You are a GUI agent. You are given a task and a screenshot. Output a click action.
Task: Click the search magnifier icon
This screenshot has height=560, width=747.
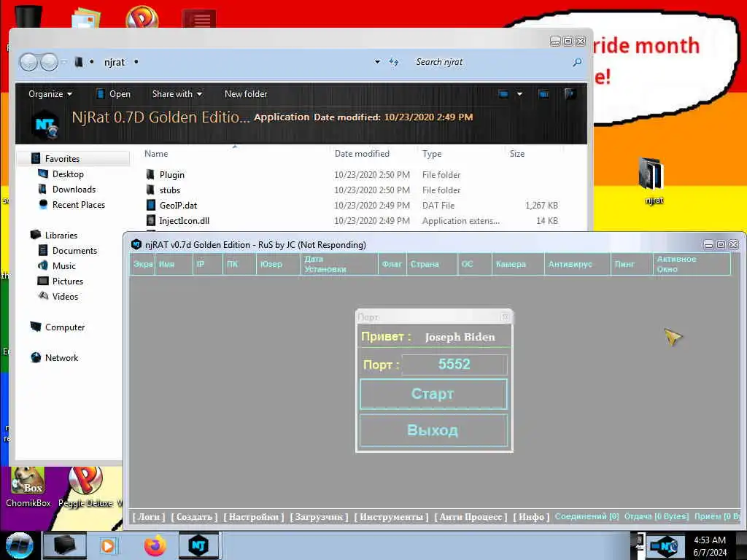pos(577,62)
